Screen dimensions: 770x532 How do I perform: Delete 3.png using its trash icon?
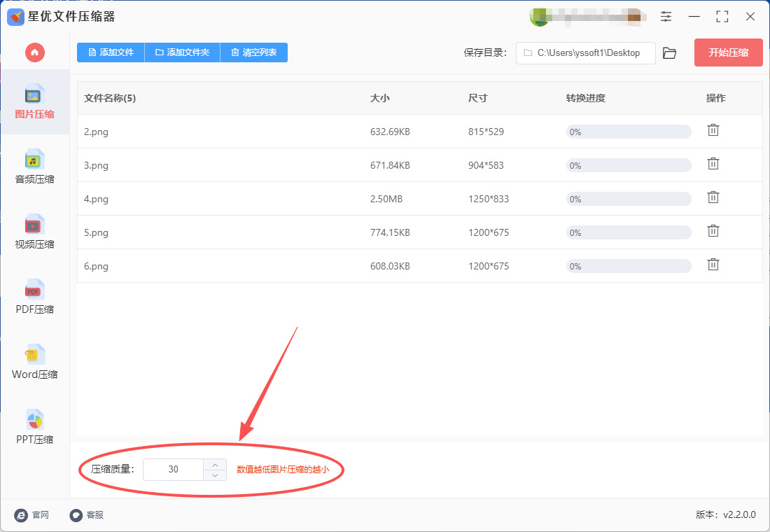(x=713, y=164)
